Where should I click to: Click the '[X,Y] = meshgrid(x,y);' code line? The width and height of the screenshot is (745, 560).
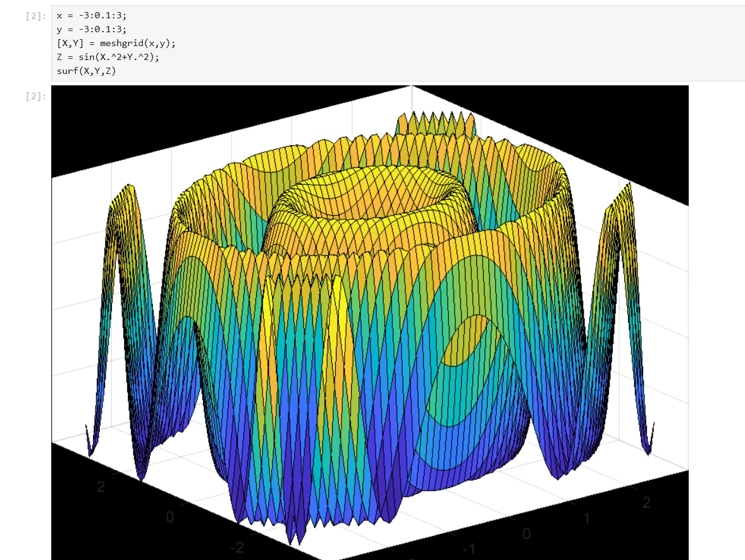click(x=116, y=43)
